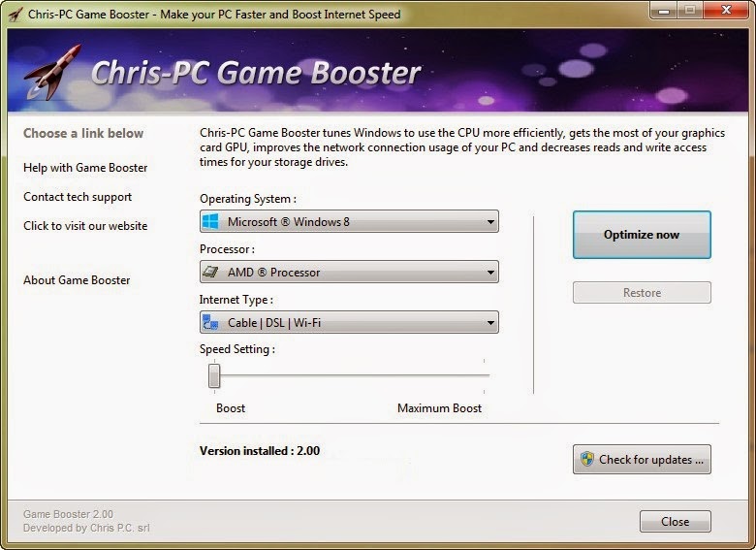Open the Internet Type dropdown arrow
The image size is (756, 550).
[x=490, y=322]
